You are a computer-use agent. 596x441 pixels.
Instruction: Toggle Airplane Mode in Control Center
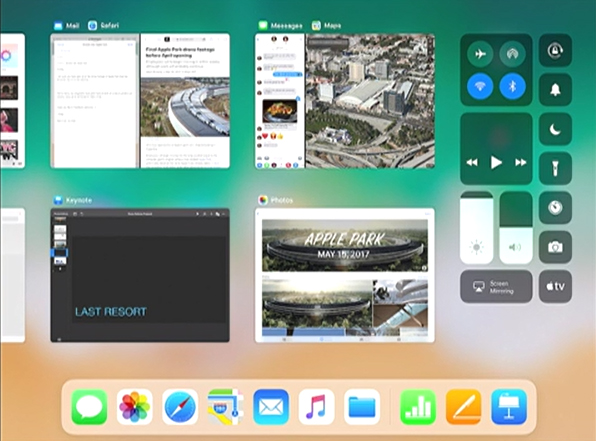(480, 54)
